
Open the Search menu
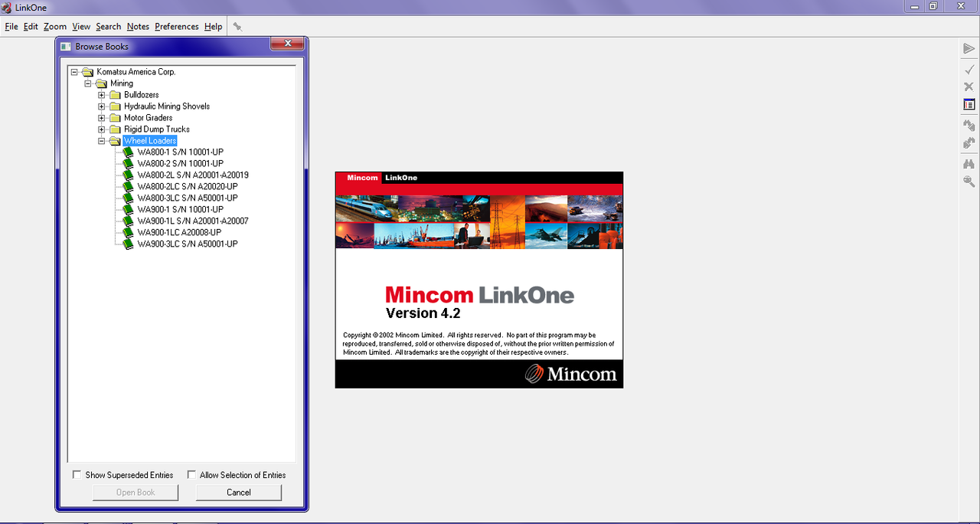click(109, 27)
